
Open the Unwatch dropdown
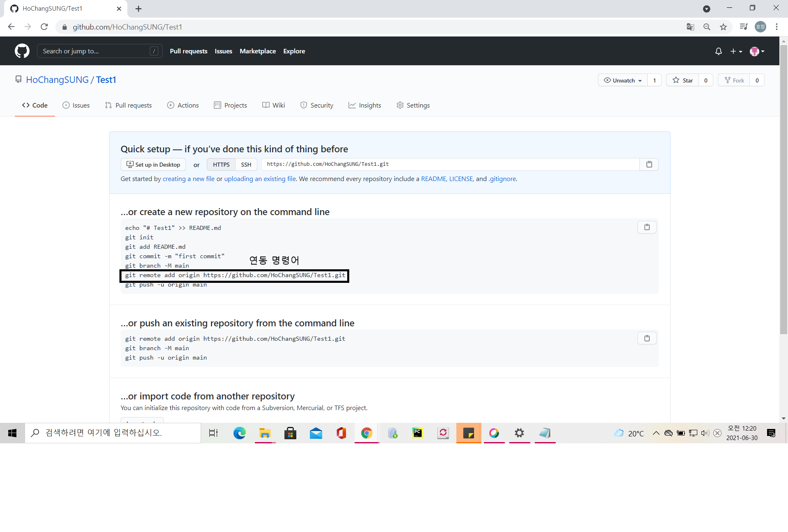622,80
